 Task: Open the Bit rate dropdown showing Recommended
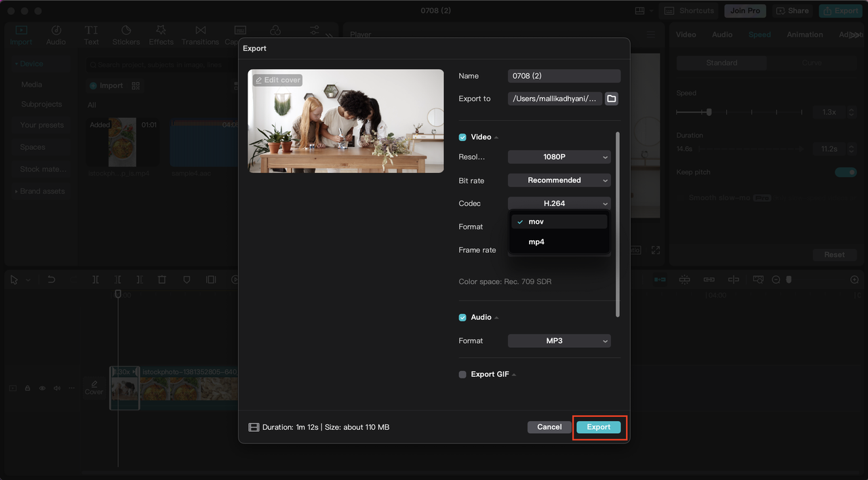[559, 180]
